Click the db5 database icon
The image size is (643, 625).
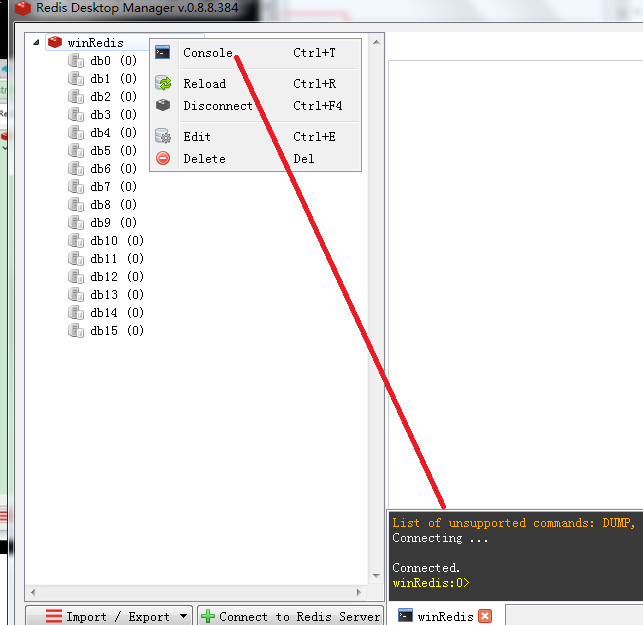[x=76, y=151]
